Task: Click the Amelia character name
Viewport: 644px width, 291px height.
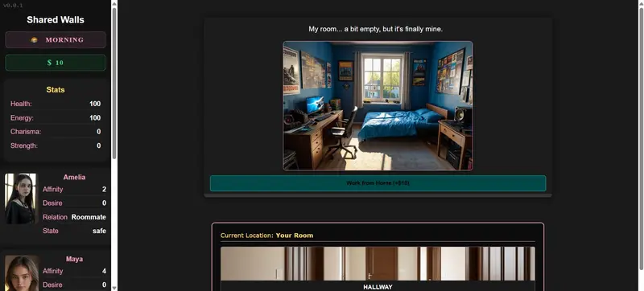Action: coord(74,177)
